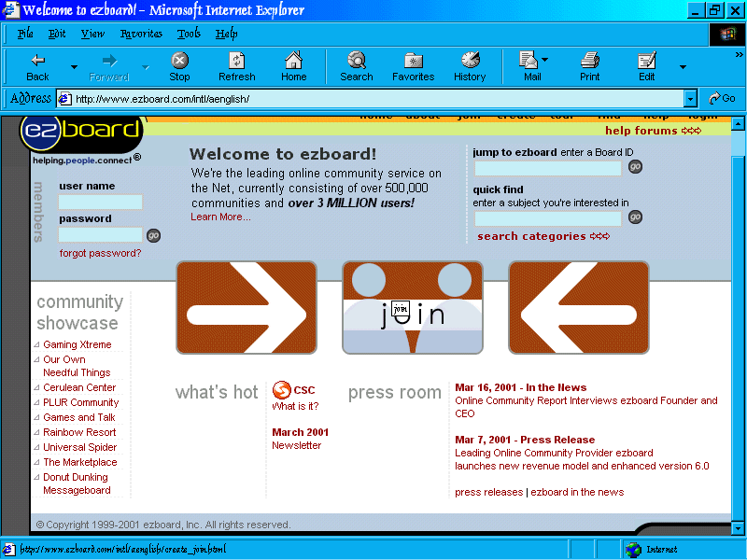The height and width of the screenshot is (560, 747).
Task: Click the Board ID input field
Action: tap(548, 168)
